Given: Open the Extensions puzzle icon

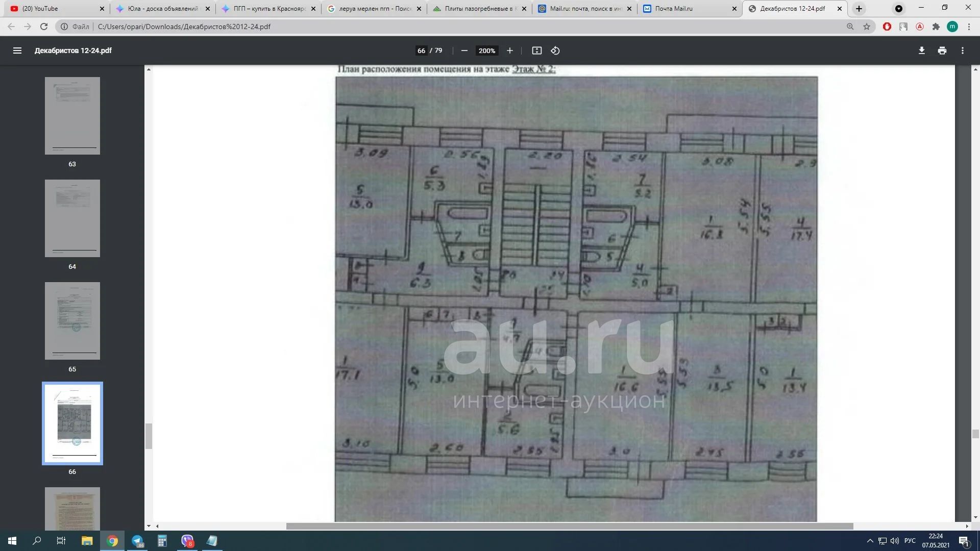Looking at the screenshot, I should click(x=936, y=27).
